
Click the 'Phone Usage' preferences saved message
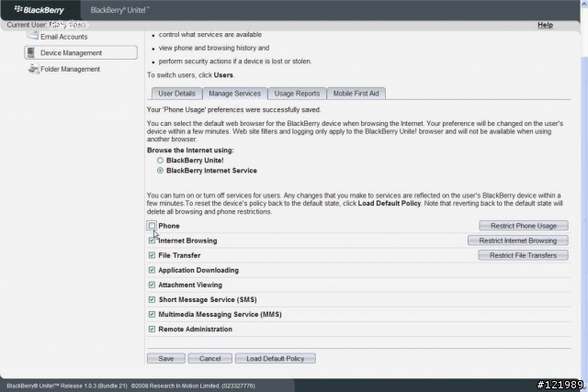pos(233,110)
